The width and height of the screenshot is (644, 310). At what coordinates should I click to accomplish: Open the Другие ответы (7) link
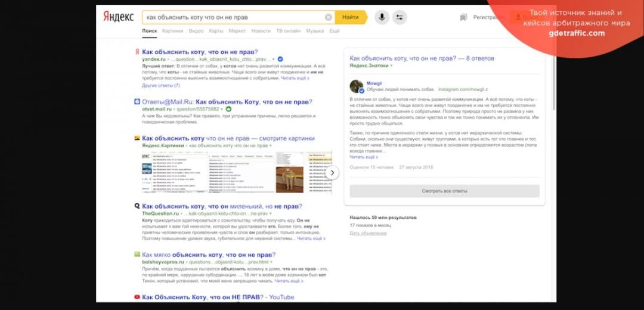tap(161, 85)
